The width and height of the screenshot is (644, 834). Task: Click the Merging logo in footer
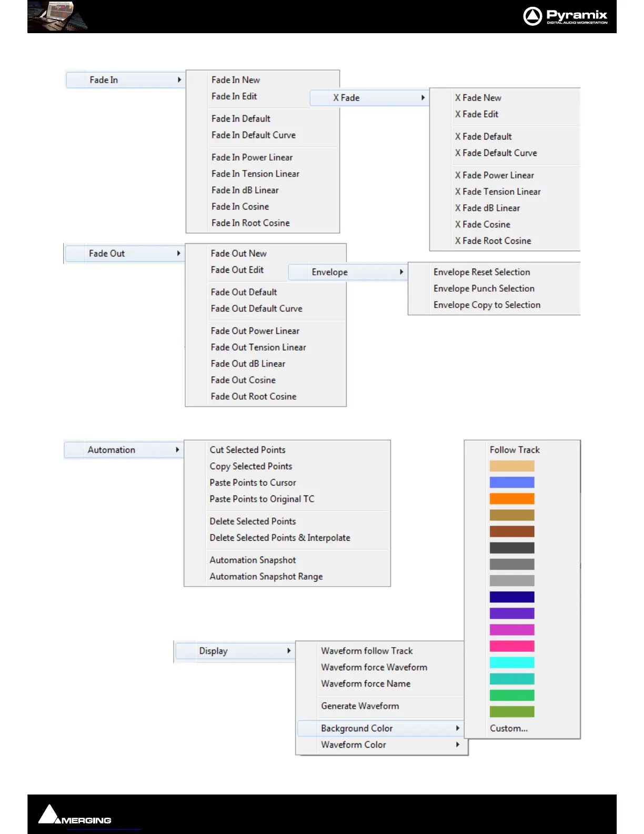(75, 816)
